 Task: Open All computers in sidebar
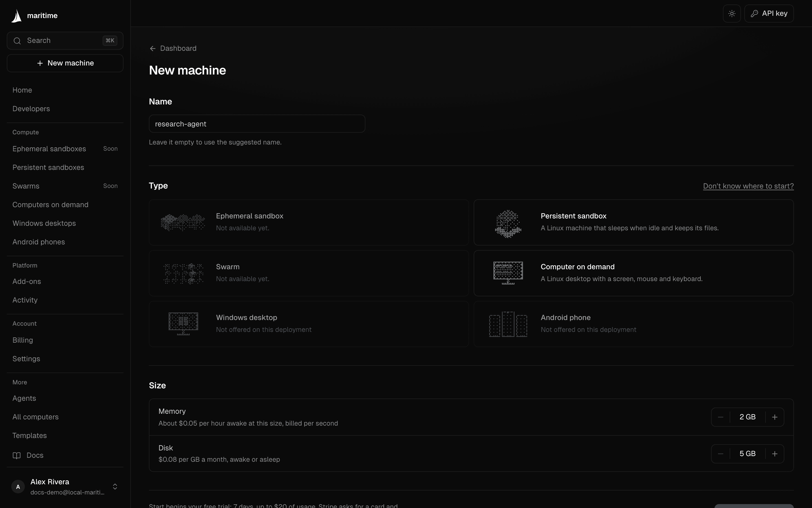[x=65, y=417]
